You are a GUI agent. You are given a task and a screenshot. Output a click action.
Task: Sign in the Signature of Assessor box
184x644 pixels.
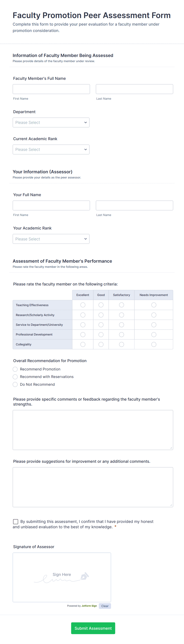[62, 577]
